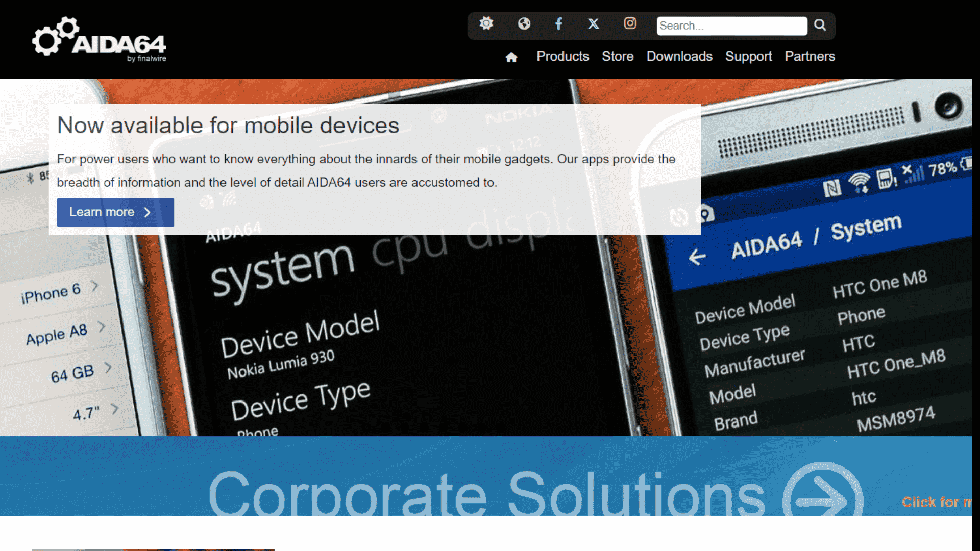Select Downloads in the navigation menu
Screen dimensions: 980x551
coord(679,57)
